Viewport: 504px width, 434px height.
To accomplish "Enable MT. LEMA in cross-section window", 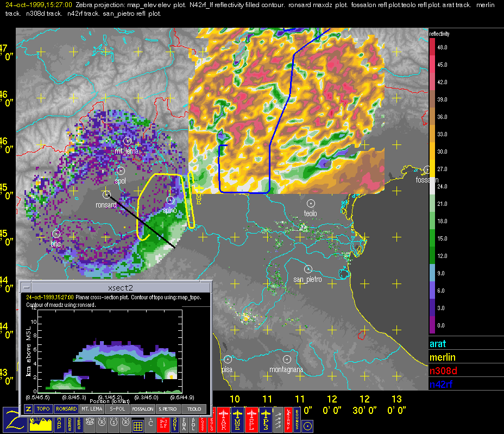I will 92,408.
